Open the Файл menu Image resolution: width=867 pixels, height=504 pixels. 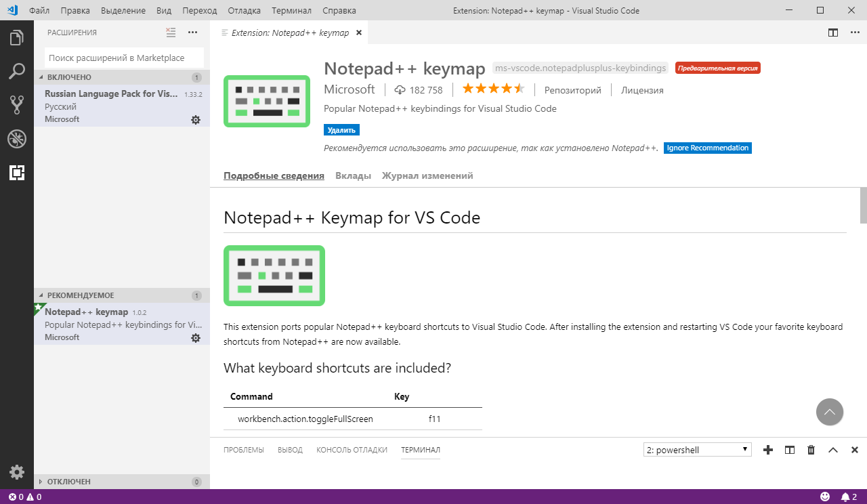[x=39, y=10]
